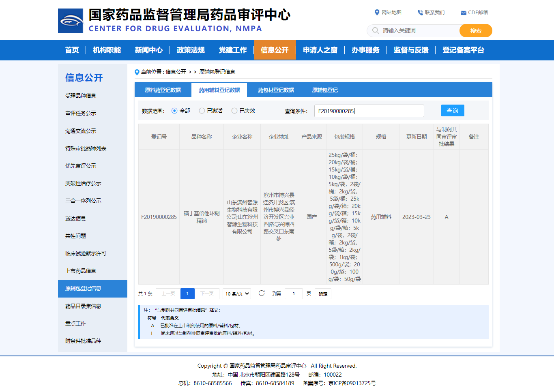Image resolution: width=554 pixels, height=392 pixels.
Task: Click breadcrumb link 信息公开
Action: tap(176, 72)
